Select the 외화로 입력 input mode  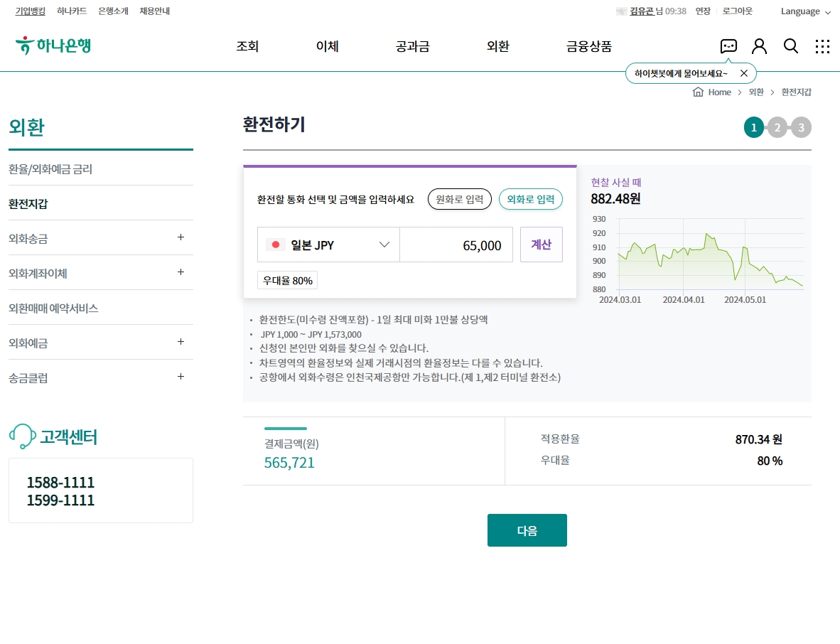coord(531,199)
